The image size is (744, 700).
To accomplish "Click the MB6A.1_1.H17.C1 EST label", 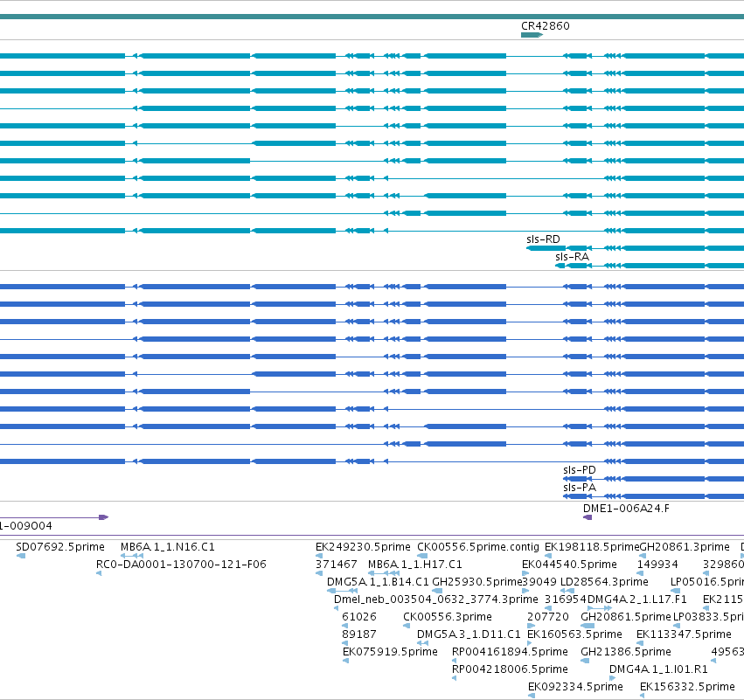I will point(415,565).
